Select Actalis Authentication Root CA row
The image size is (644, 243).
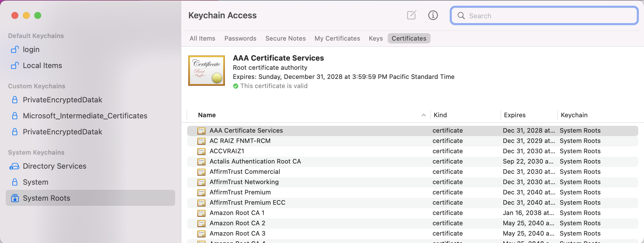tap(413, 162)
